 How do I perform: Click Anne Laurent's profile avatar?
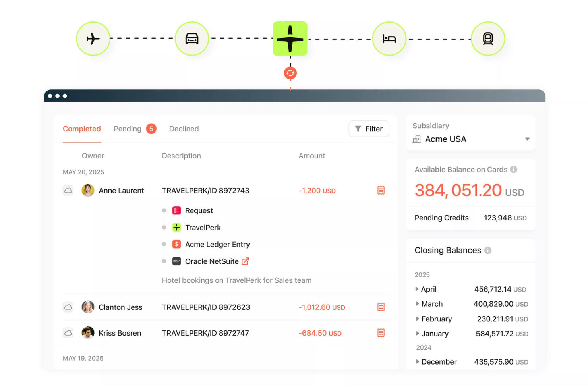click(88, 190)
